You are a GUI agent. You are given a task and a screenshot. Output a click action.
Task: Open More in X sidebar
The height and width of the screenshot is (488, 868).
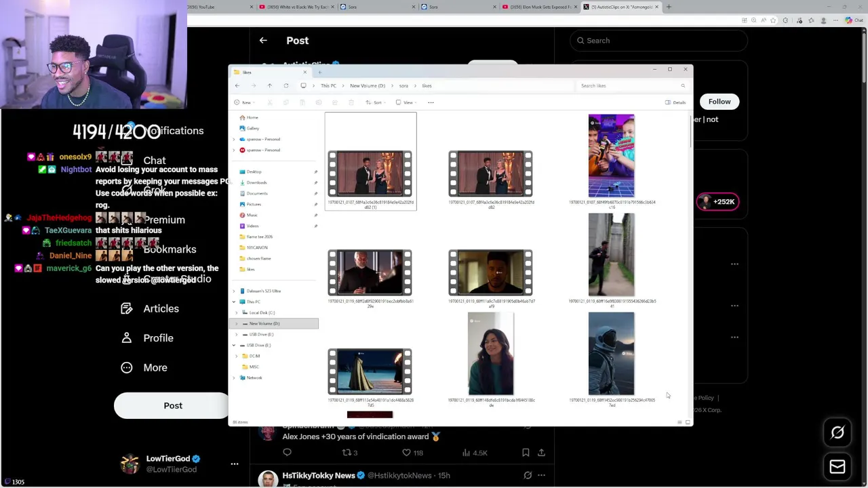point(144,367)
